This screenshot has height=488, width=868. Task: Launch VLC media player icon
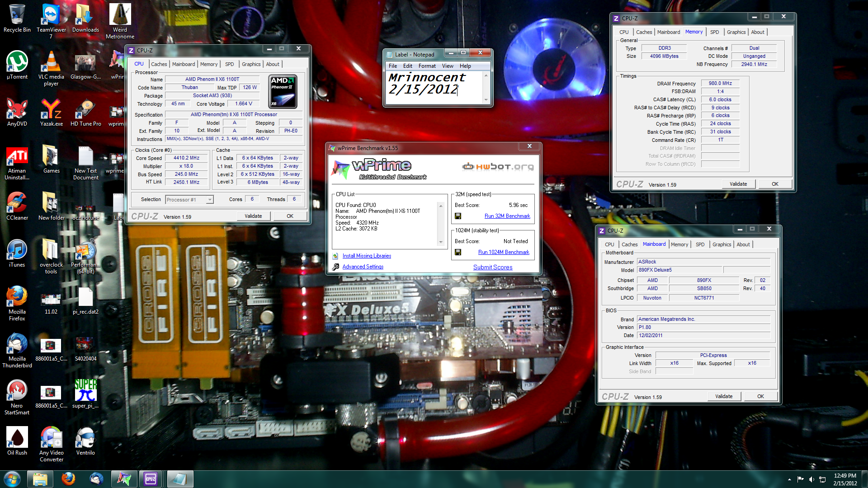(x=51, y=68)
